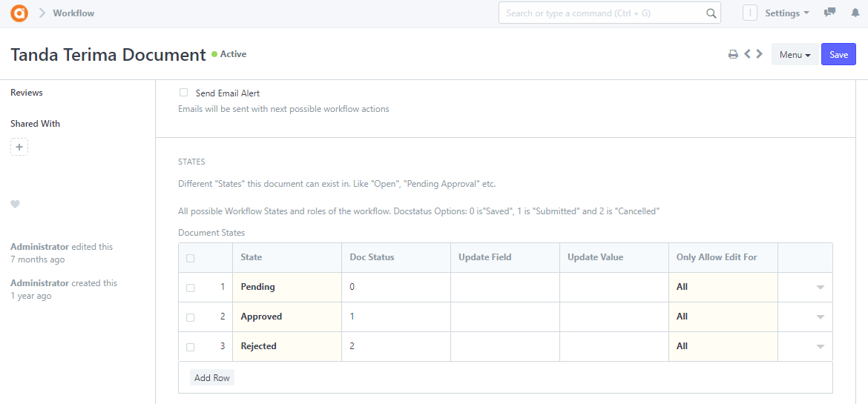
Task: Click Only Allow Edit For cell in Rejected row
Action: [x=723, y=346]
